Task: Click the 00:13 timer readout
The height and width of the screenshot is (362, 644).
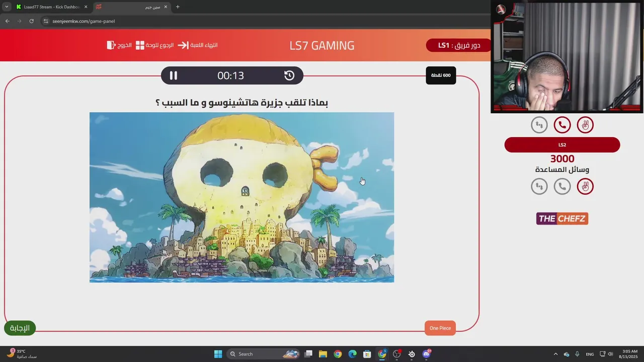Action: pos(230,75)
